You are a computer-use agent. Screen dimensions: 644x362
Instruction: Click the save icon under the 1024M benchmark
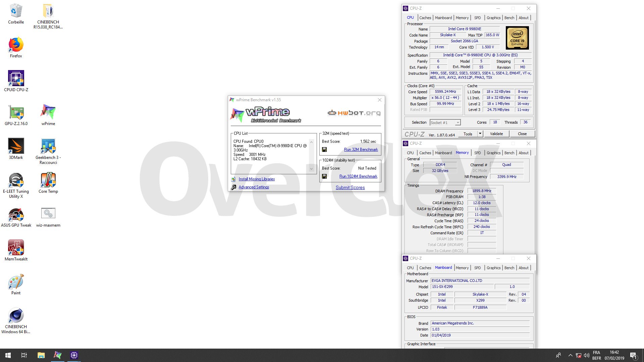click(324, 176)
